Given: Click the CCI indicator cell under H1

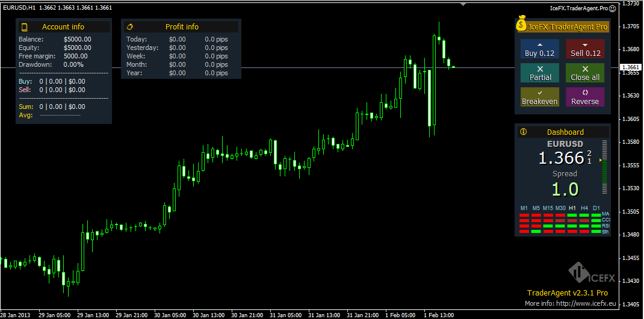Looking at the screenshot, I should click(572, 220).
